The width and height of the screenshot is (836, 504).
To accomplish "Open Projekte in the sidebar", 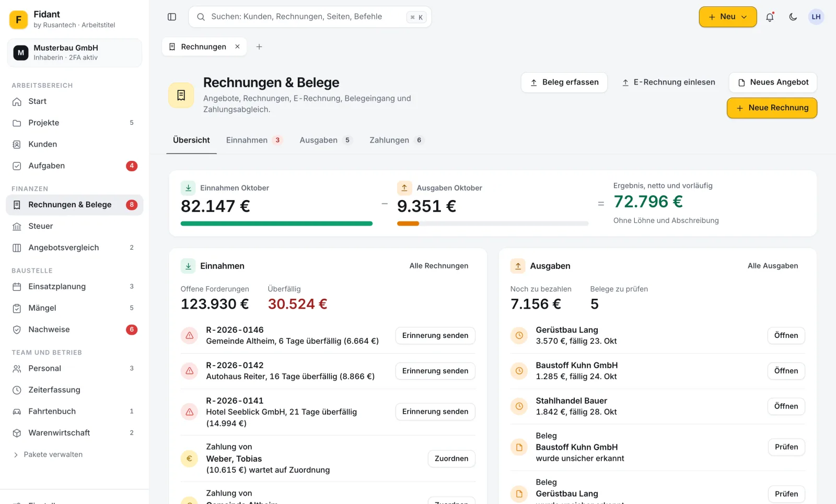I will pos(75,123).
